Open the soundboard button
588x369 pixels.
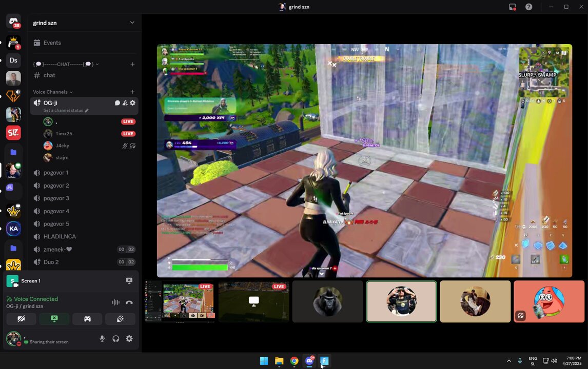pos(121,319)
